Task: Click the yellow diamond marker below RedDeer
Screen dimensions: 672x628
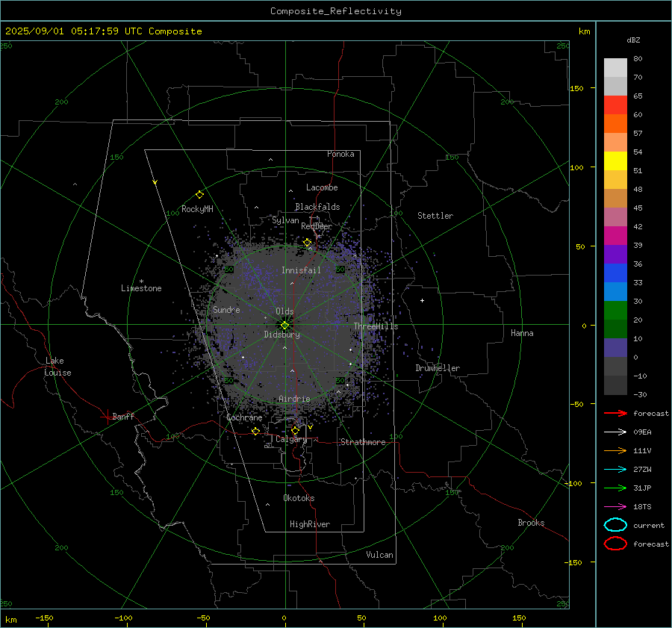Action: 307,243
